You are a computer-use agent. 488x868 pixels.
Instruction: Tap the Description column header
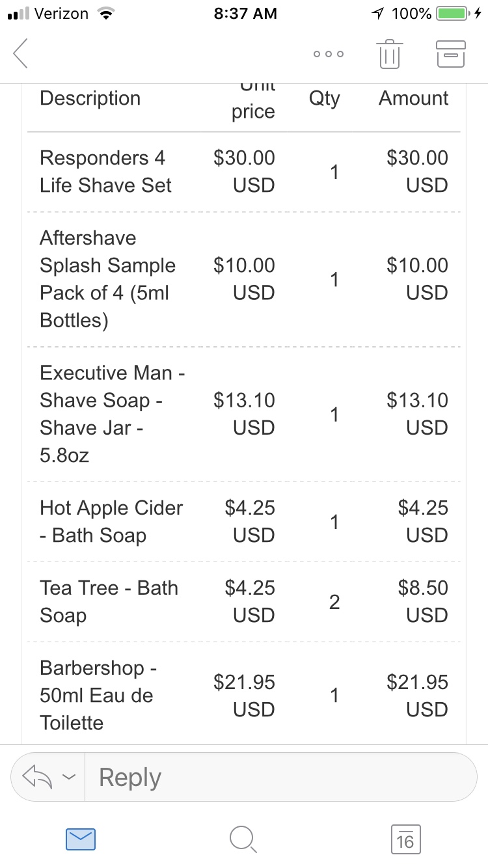coord(90,98)
